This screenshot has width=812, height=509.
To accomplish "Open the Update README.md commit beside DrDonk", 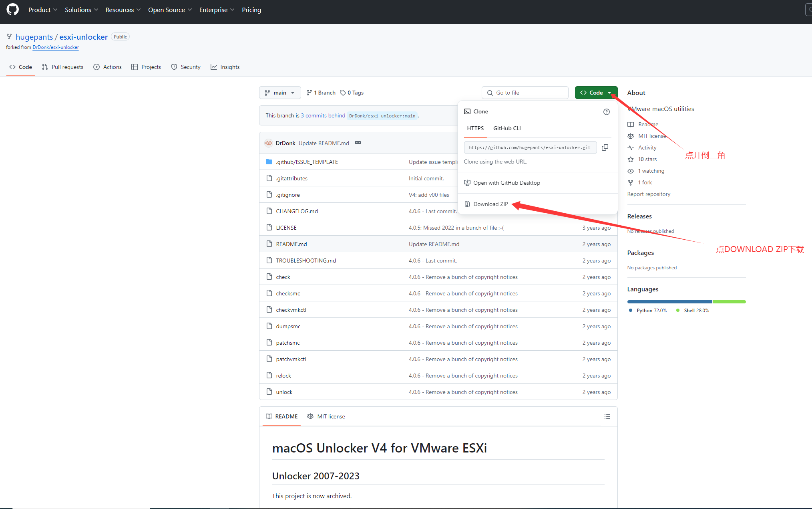I will pos(324,143).
